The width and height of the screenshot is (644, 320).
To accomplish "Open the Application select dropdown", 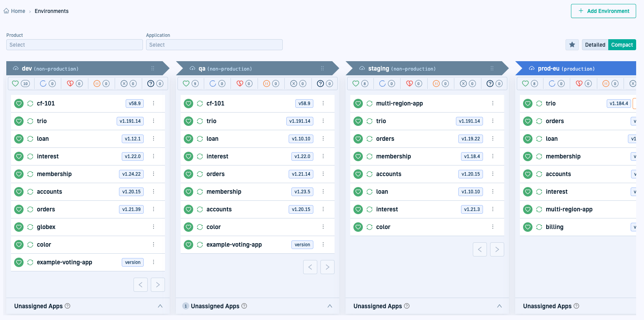I will tap(214, 45).
